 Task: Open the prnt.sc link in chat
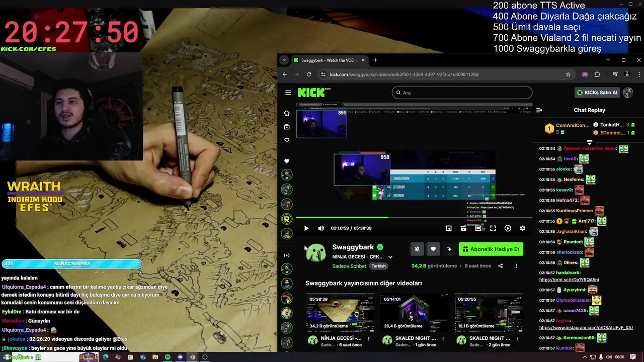pyautogui.click(x=569, y=280)
